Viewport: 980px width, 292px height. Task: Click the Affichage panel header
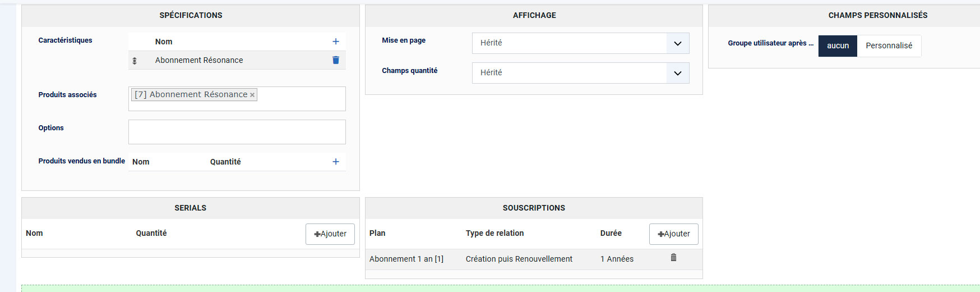coord(534,16)
